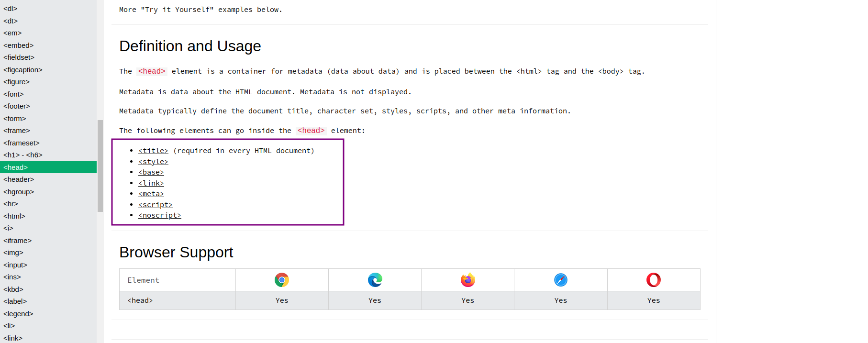This screenshot has height=343, width=868.
Task: Click the Microsoft Edge icon
Action: (x=375, y=280)
